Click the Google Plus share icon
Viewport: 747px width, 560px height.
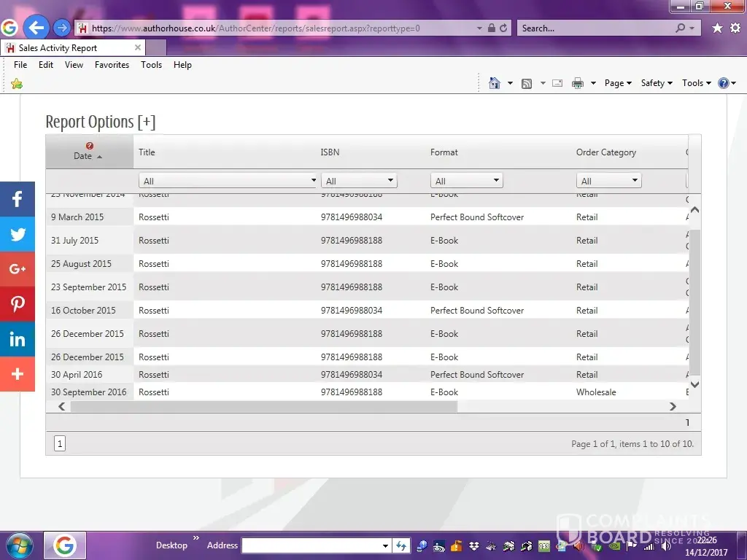(18, 269)
